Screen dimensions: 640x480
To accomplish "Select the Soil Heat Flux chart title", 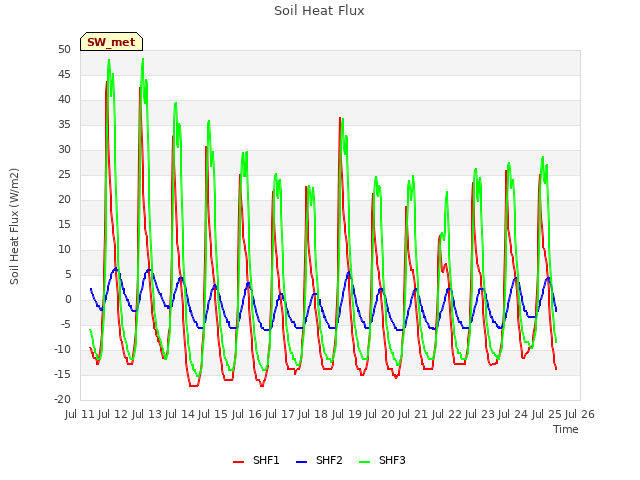I will (x=319, y=11).
